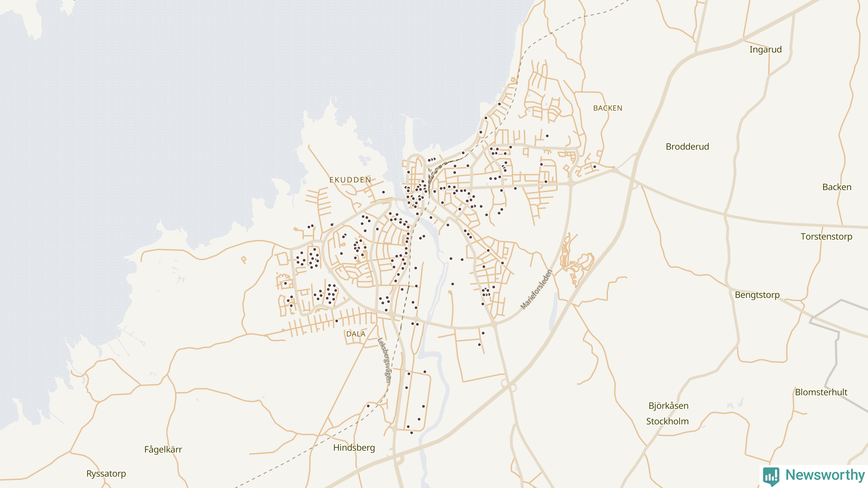This screenshot has width=868, height=488.
Task: Select the BACKEN district label
Action: point(608,108)
